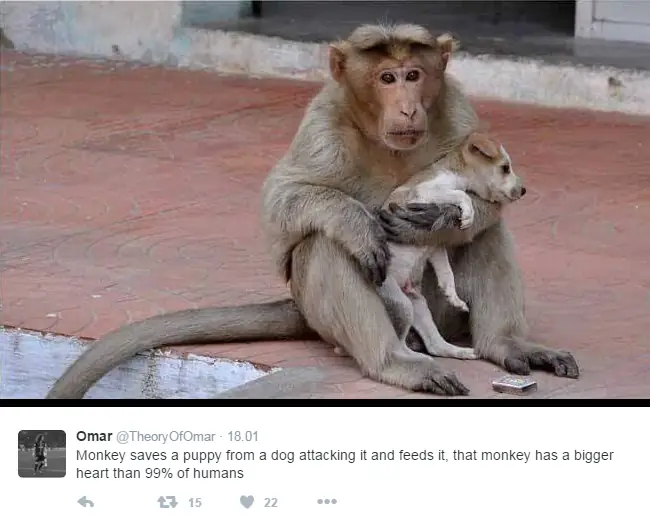Image resolution: width=650 pixels, height=530 pixels.
Task: Open Omar's profile picture avatar
Action: click(42, 454)
